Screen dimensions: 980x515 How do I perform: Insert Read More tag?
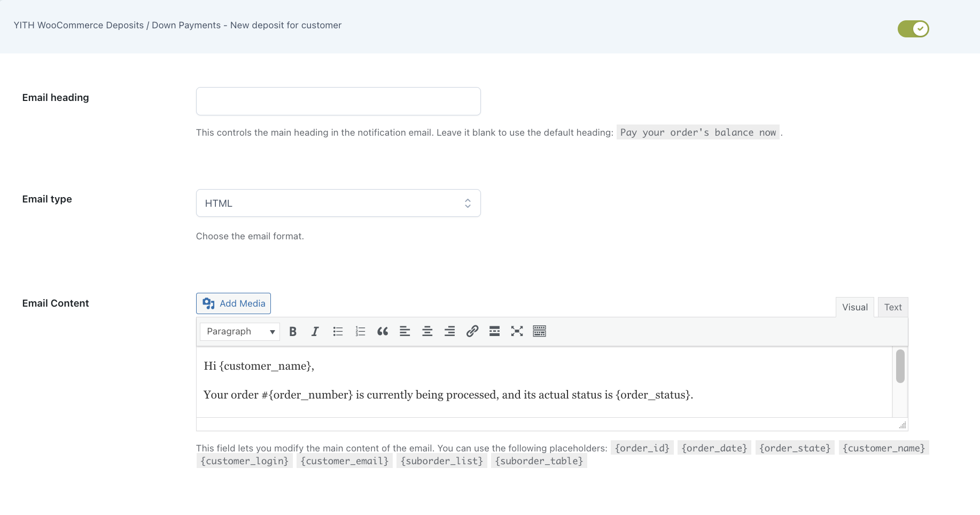coord(495,331)
